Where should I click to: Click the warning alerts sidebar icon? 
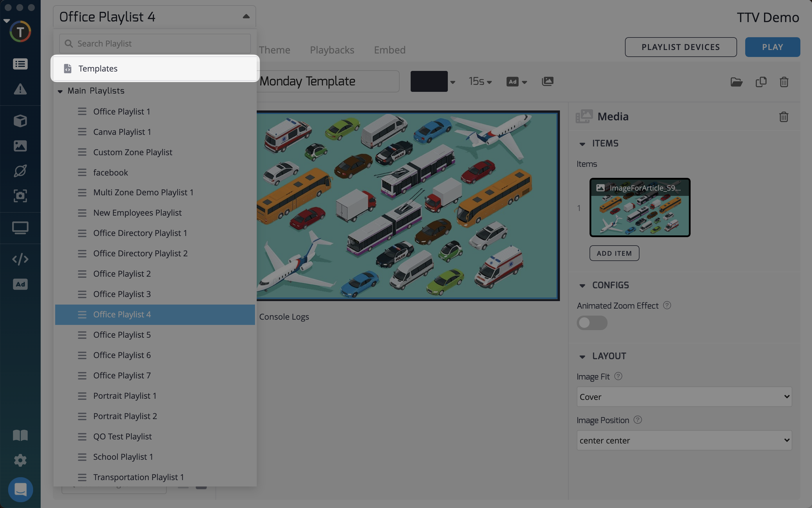click(x=20, y=89)
